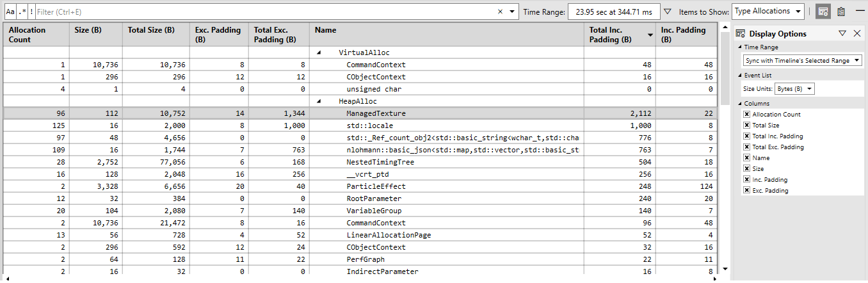Select the NestedTimingTree row
The image size is (868, 283).
[x=360, y=162]
